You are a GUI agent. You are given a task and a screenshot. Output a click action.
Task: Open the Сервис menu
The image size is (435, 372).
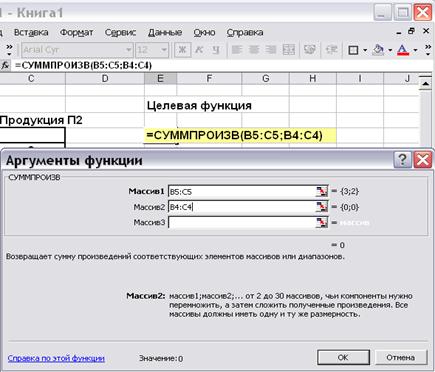tap(120, 32)
